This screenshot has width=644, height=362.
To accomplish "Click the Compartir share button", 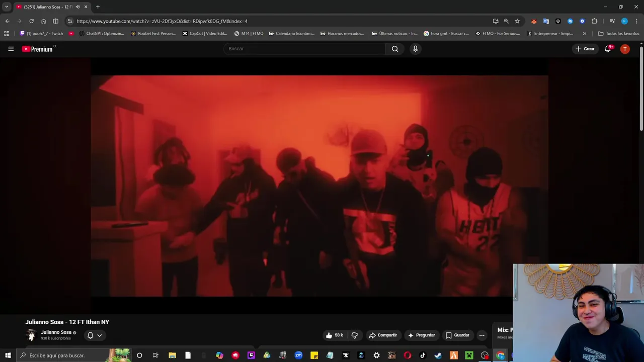I will (383, 335).
